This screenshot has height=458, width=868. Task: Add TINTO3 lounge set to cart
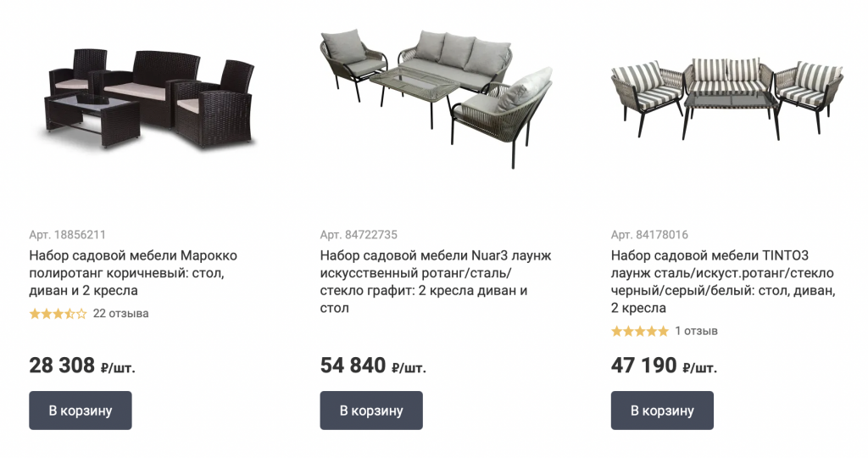[x=662, y=411]
